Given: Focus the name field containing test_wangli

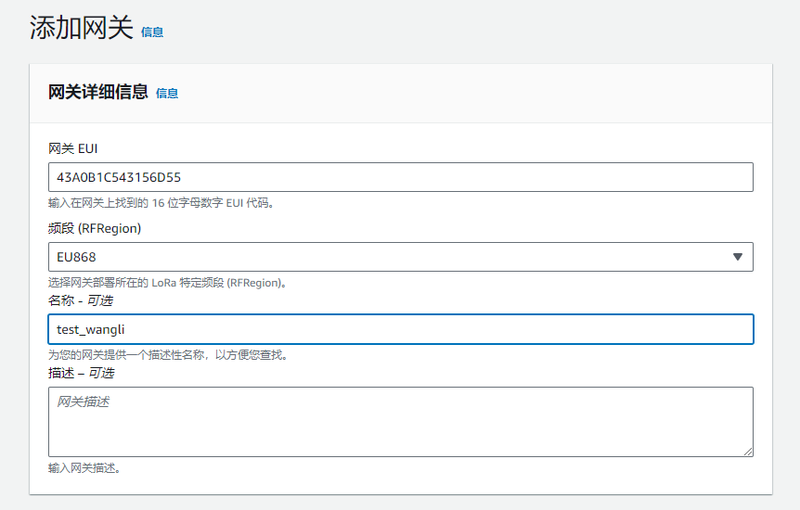Looking at the screenshot, I should [x=400, y=329].
